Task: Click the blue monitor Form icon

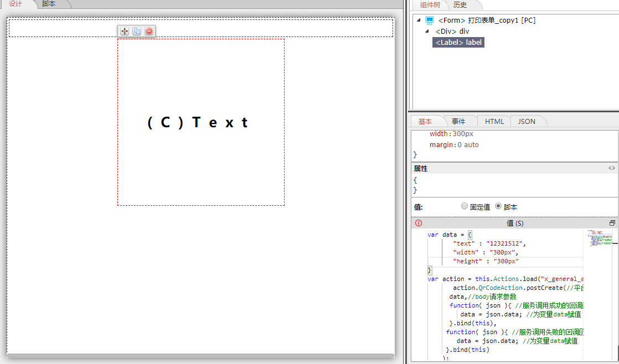Action: click(430, 20)
